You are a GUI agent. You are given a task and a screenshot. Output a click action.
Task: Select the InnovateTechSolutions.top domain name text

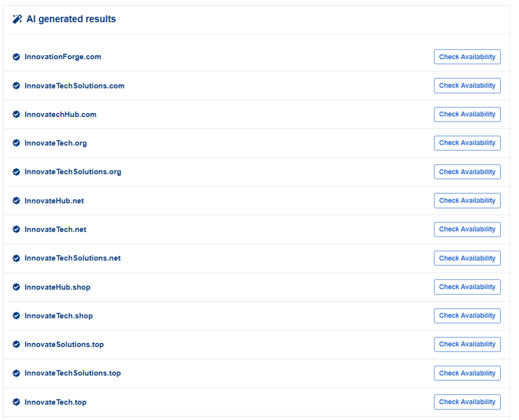[x=72, y=374]
